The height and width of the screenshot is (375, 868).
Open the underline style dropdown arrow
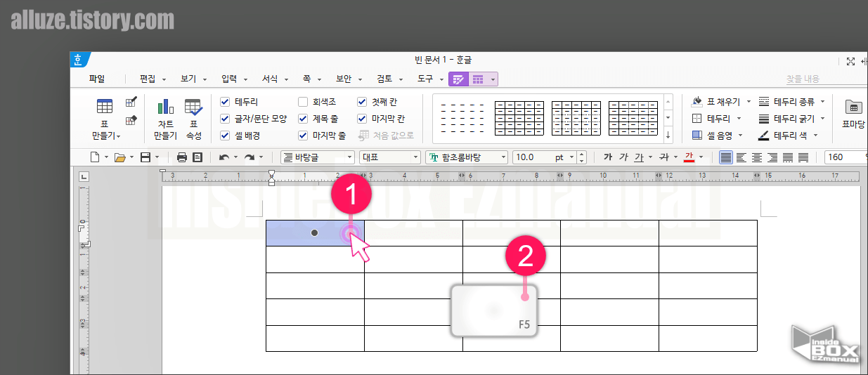[650, 157]
